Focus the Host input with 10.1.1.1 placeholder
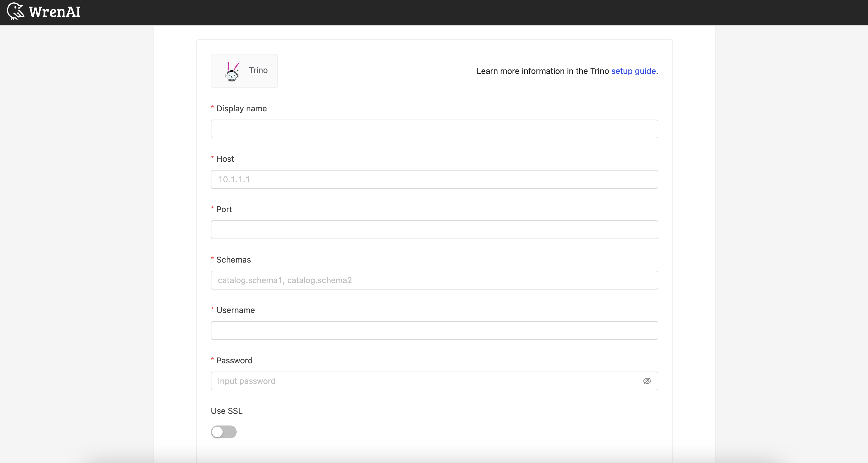Screen dimensions: 868x463 pyautogui.click(x=434, y=179)
